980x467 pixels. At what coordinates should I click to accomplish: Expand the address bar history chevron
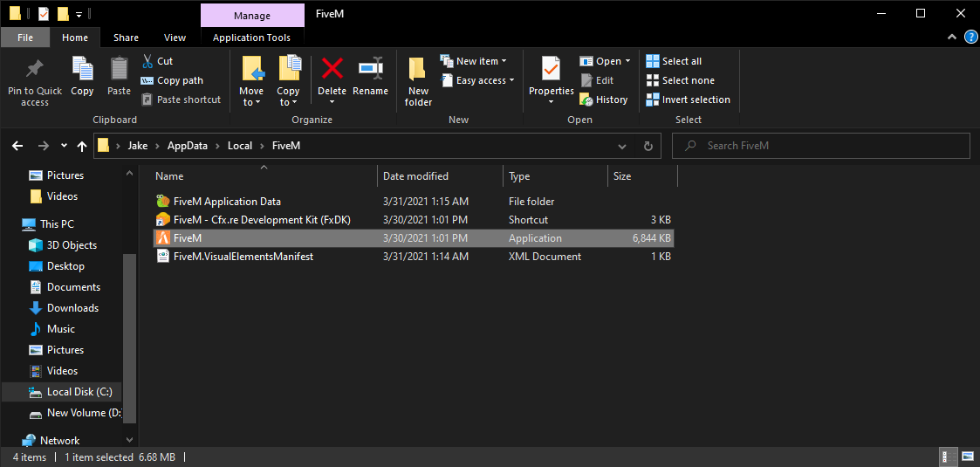click(x=622, y=147)
